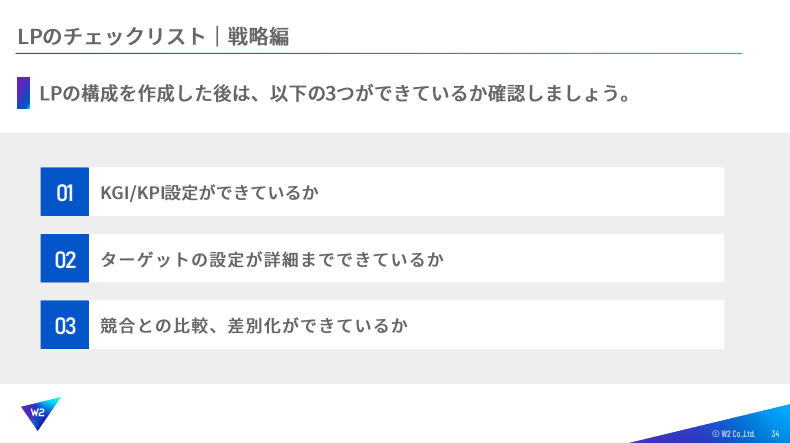790x443 pixels.
Task: Click the blue 01 number badge
Action: click(64, 192)
